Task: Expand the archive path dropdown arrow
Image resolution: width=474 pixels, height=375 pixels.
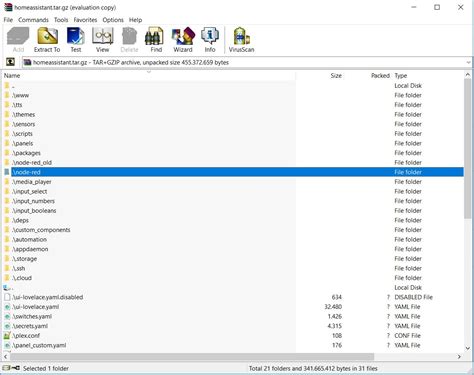Action: pos(468,62)
